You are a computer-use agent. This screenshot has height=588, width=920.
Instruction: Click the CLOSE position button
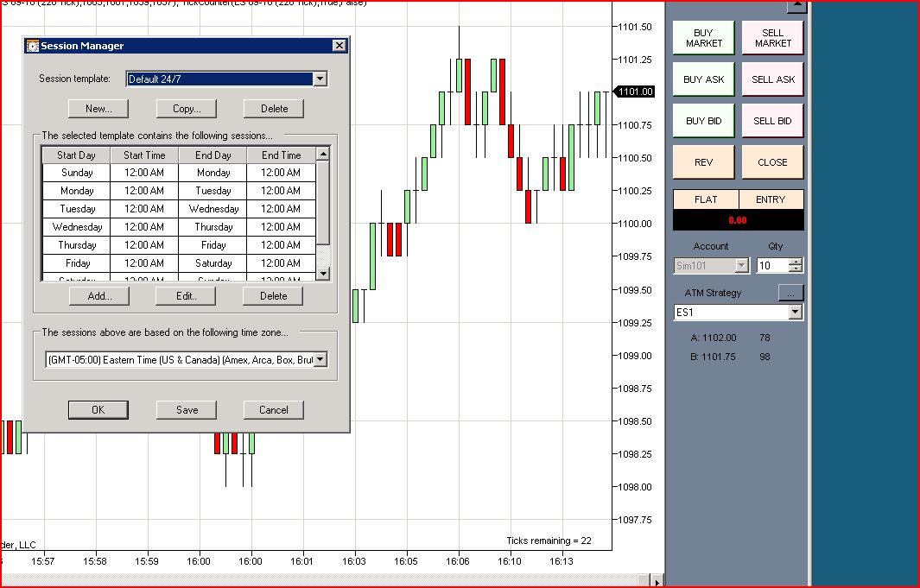pos(773,162)
